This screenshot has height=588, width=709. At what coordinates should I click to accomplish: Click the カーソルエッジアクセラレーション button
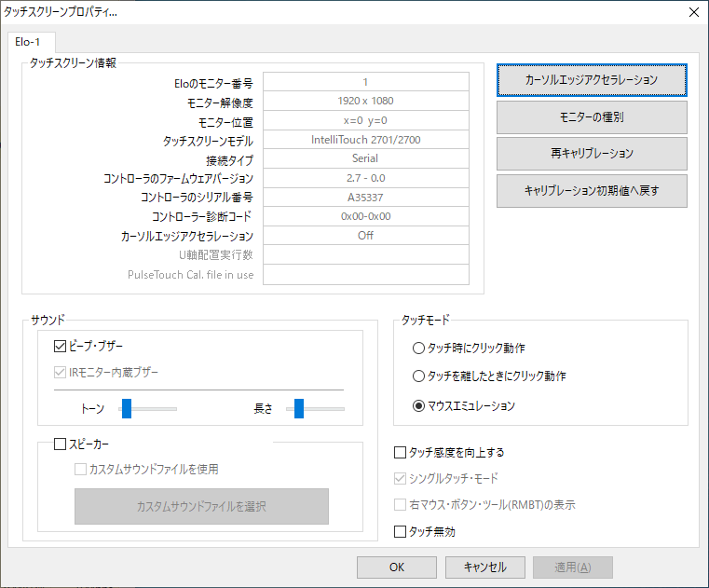click(x=592, y=80)
